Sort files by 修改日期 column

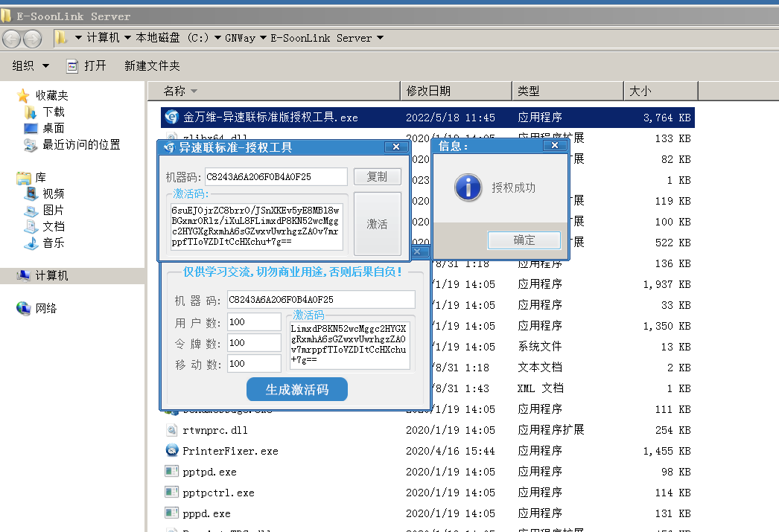(456, 92)
